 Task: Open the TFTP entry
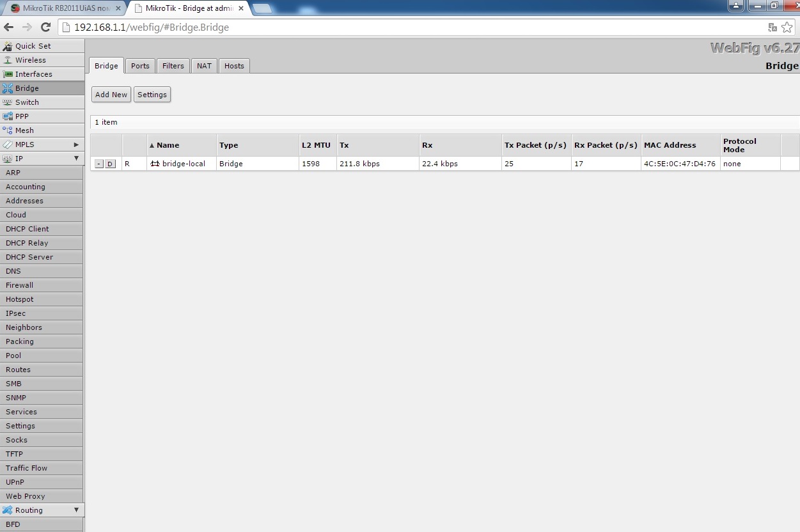tap(42, 454)
